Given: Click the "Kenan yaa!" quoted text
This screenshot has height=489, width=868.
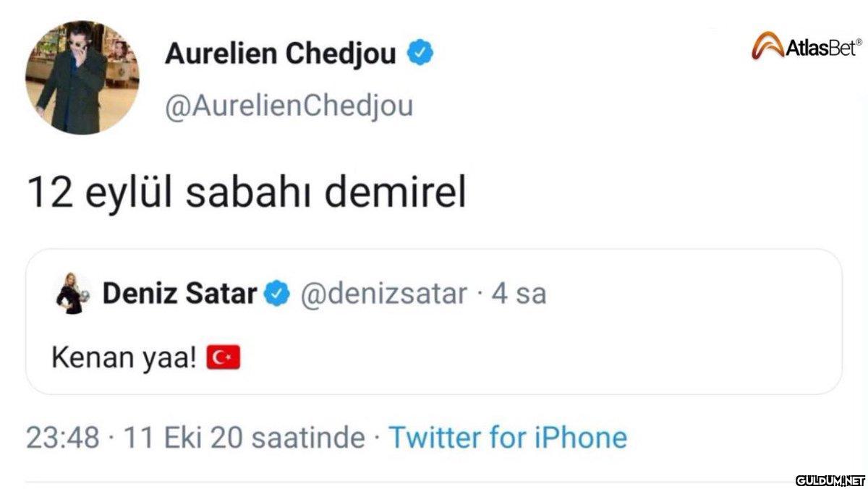Looking at the screenshot, I should pyautogui.click(x=124, y=357).
